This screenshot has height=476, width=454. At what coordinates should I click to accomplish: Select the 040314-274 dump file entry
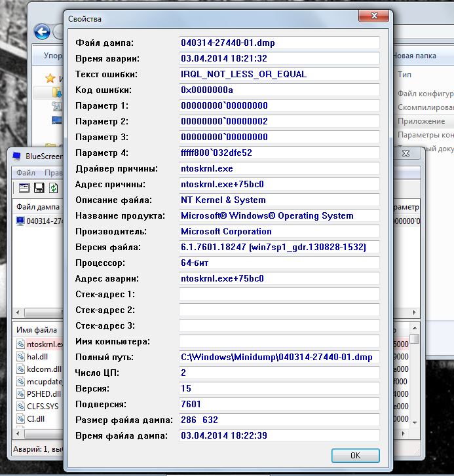(41, 221)
